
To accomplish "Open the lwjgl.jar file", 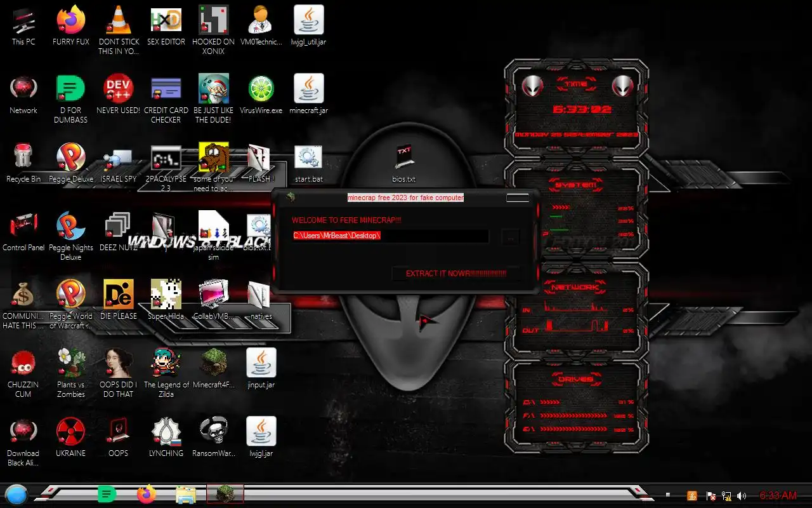I will pyautogui.click(x=261, y=437).
